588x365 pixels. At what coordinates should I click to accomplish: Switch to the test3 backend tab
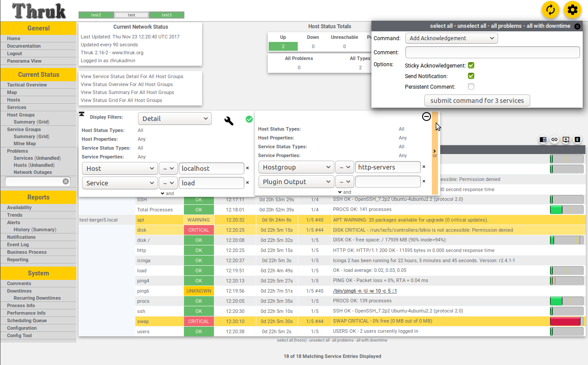coord(167,15)
